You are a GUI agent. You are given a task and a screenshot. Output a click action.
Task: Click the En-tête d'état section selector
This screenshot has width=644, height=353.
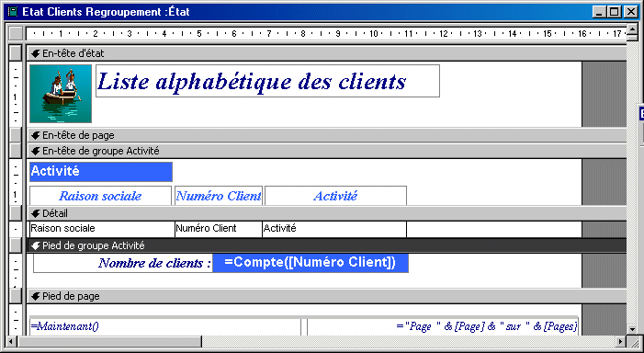[16, 53]
